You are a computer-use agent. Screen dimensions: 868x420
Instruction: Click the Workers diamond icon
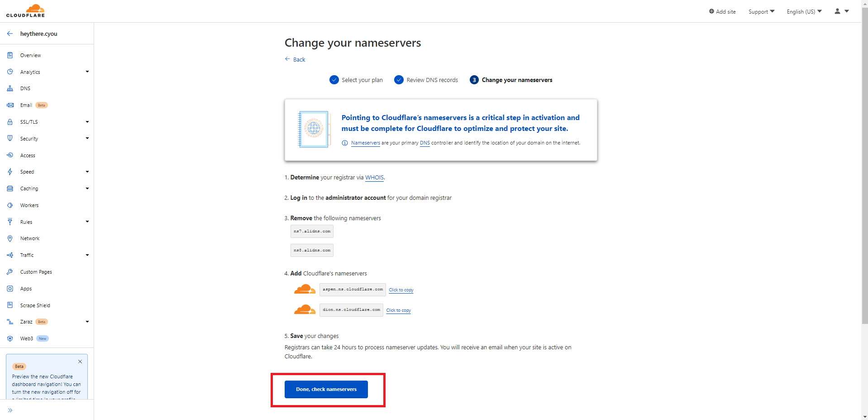[10, 205]
